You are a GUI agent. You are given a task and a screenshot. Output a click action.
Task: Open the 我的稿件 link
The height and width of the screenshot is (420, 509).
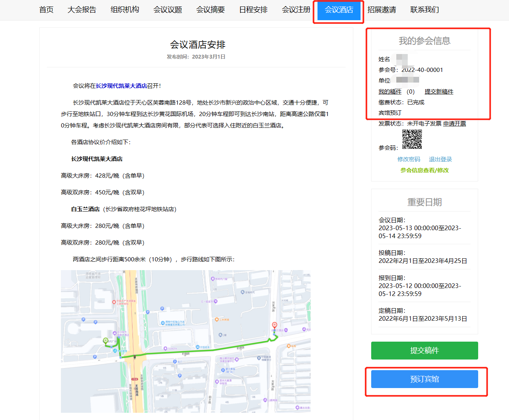click(390, 92)
